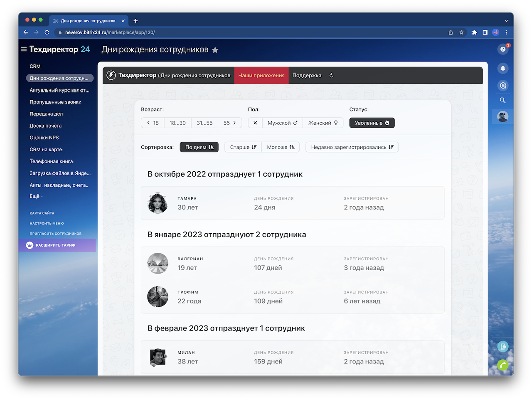Screen dimensions: 532x400
Task: Sort by Недавно зарегистрировались
Action: [352, 147]
